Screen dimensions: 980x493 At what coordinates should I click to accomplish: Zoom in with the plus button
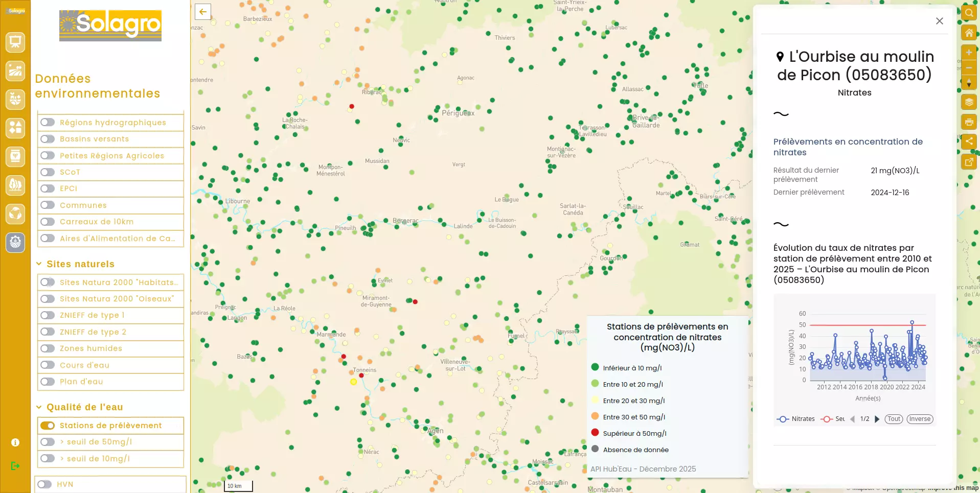(x=969, y=53)
